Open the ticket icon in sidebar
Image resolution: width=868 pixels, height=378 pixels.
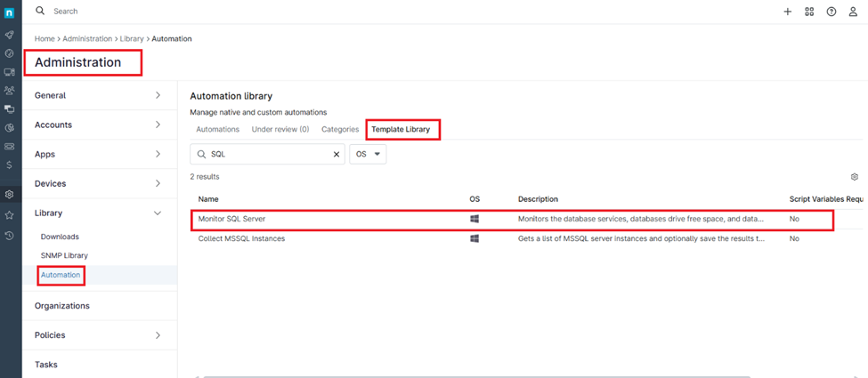pyautogui.click(x=10, y=146)
